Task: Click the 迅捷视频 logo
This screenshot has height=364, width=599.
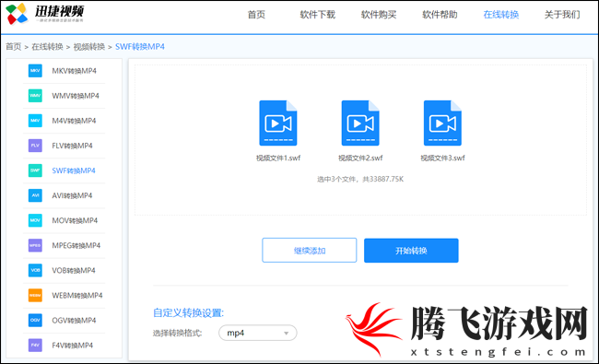Action: (45, 14)
